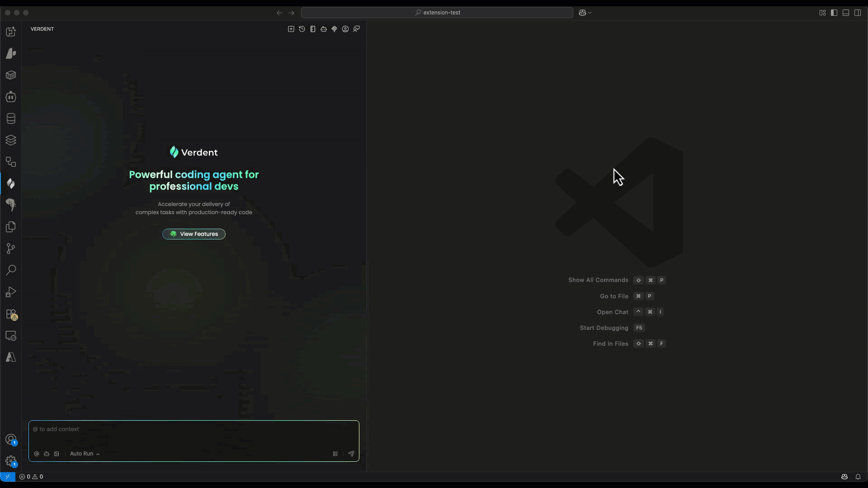The width and height of the screenshot is (868, 488).
Task: Open the Verdent user account icon
Action: (x=345, y=29)
